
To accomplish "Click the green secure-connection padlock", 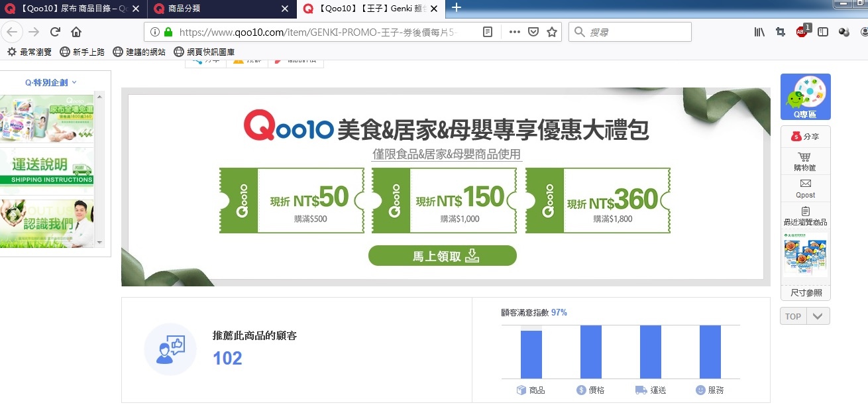I will pos(168,32).
